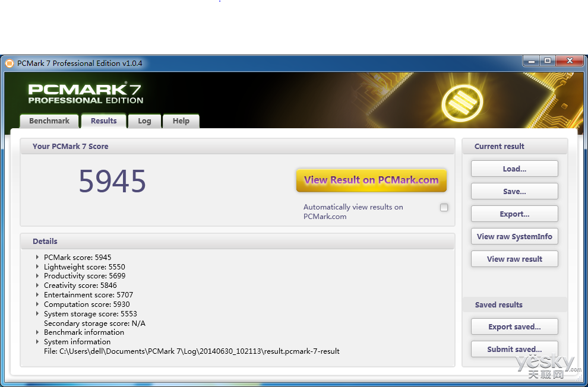Click the glowing PCMark logo emblem in banner
The height and width of the screenshot is (387, 588).
(462, 102)
